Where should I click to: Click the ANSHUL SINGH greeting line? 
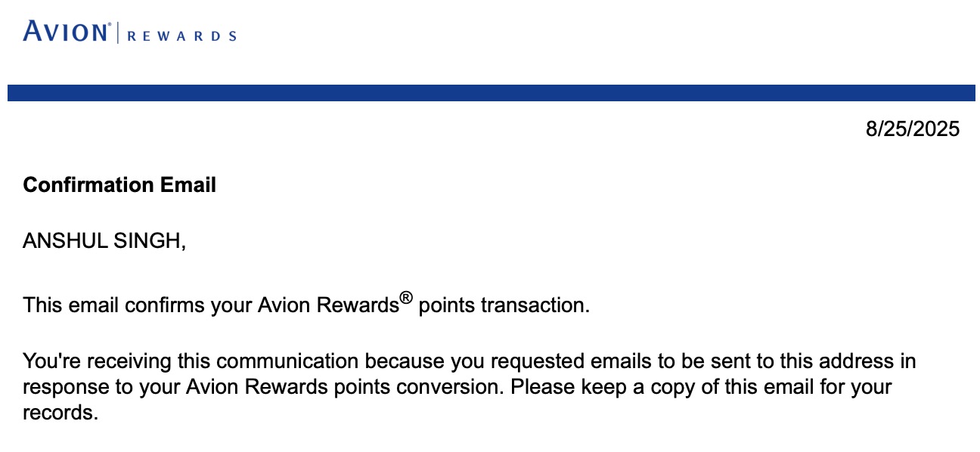pyautogui.click(x=104, y=241)
